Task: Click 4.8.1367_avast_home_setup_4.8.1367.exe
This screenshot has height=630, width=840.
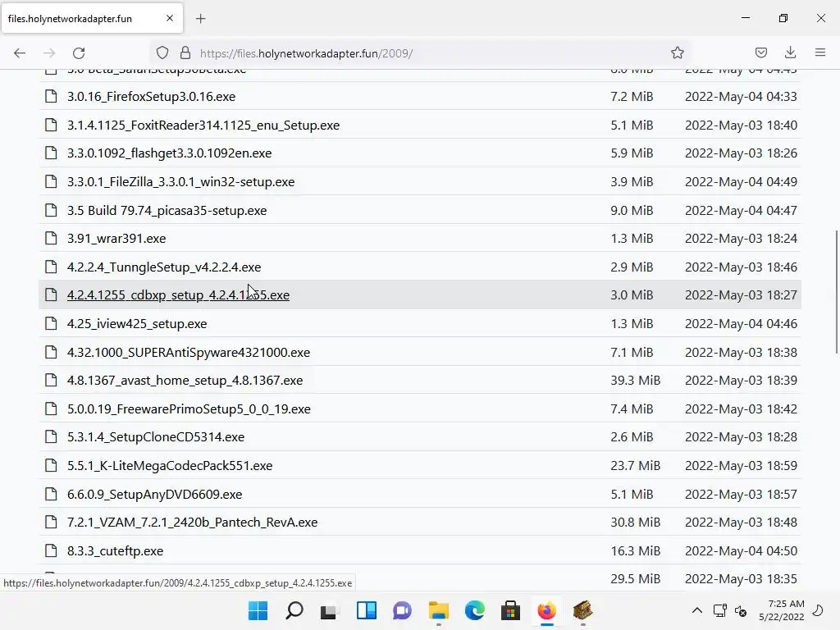Action: pos(185,381)
